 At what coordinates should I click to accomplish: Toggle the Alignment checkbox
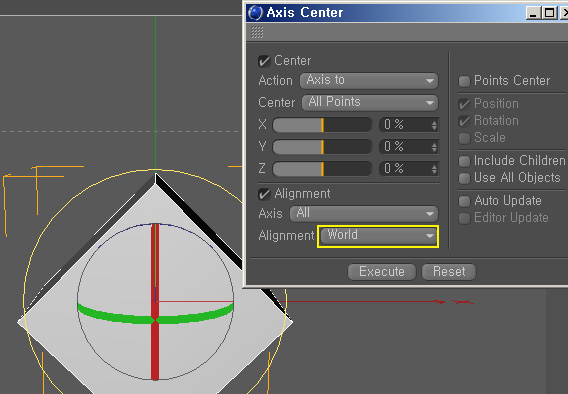click(264, 194)
